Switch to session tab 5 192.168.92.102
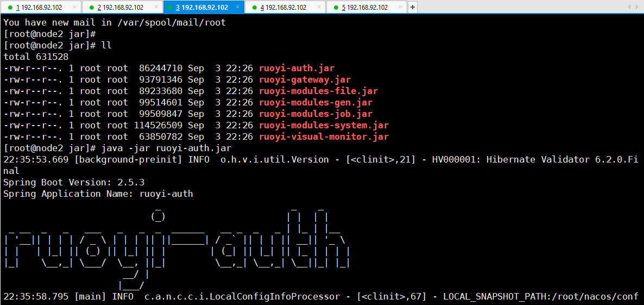This screenshot has width=644, height=305. [367, 8]
